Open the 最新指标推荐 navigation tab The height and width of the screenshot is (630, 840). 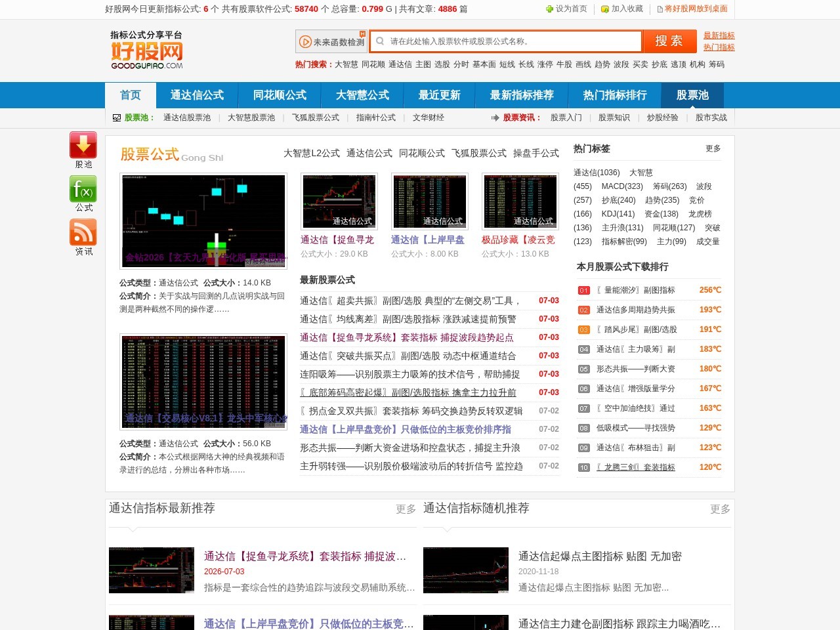pos(522,95)
